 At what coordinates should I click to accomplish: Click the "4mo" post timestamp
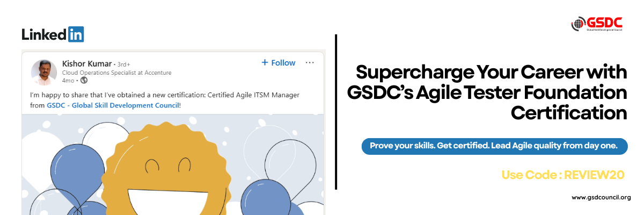tap(68, 81)
